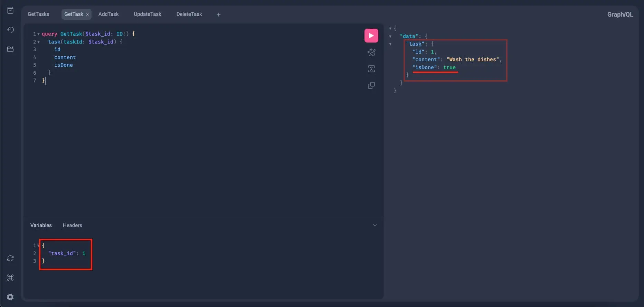Open keyboard shortcuts dialog
Viewport: 644px width, 307px height.
click(10, 278)
